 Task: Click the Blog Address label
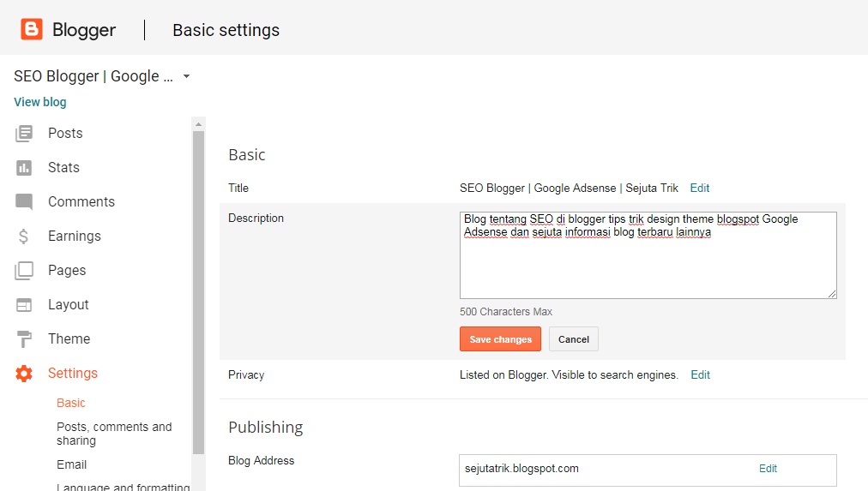(x=262, y=461)
